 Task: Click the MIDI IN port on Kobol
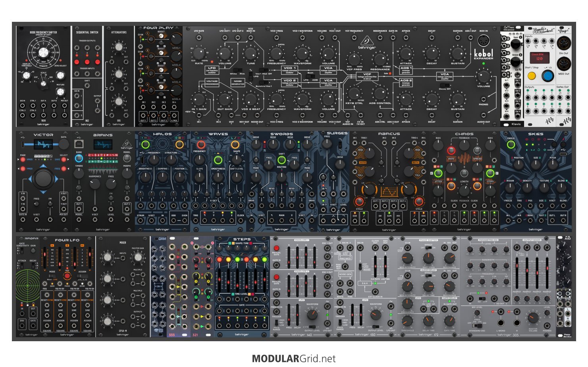[483, 41]
